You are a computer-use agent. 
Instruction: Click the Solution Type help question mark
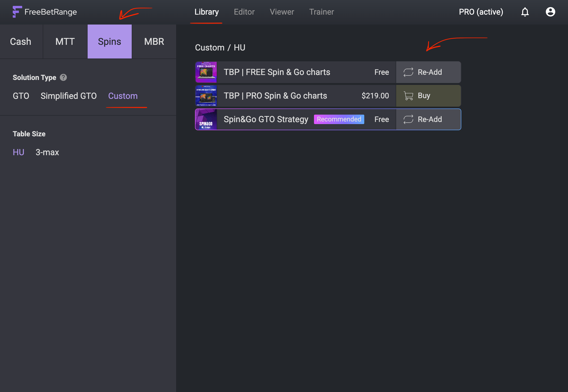click(x=63, y=77)
